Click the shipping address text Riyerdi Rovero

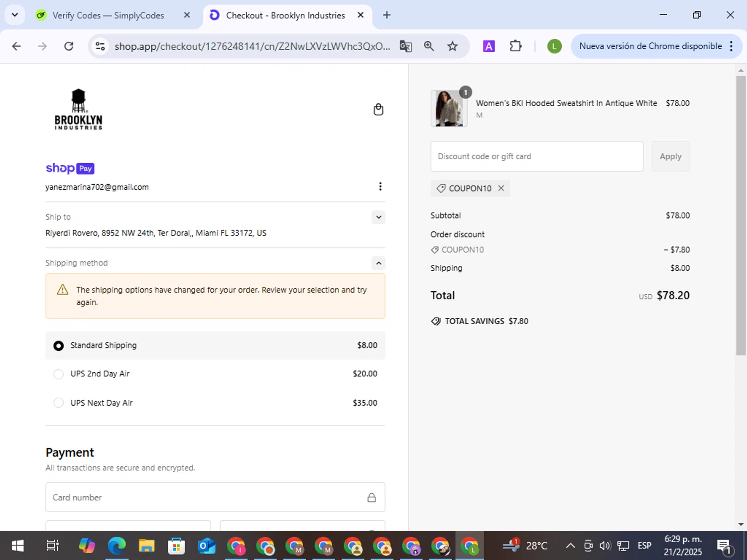(156, 233)
